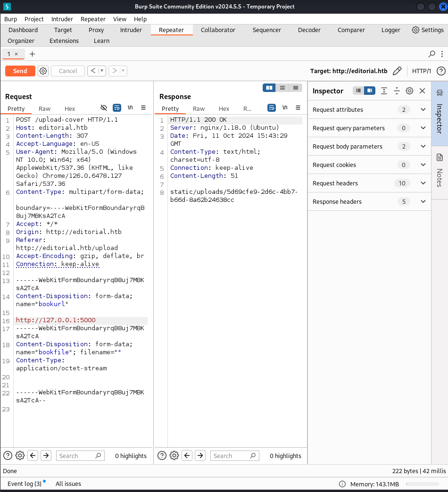Viewport: 448px width, 492px height.
Task: Expand Request query parameters section
Action: [x=369, y=128]
